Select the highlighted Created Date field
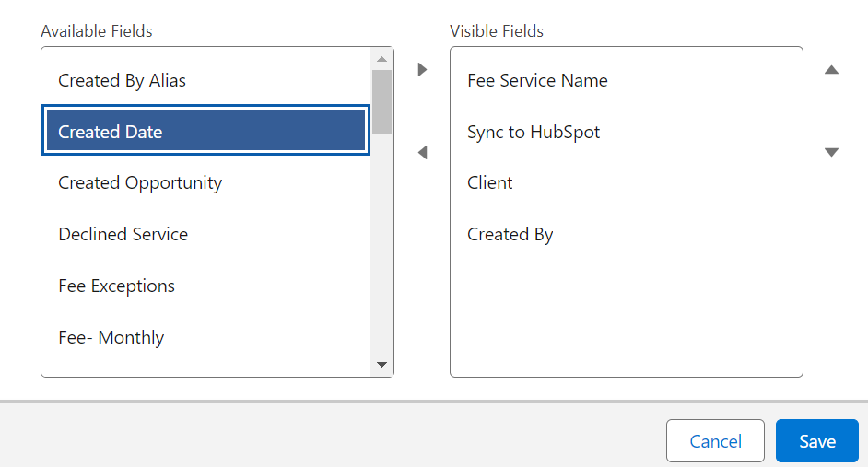The image size is (868, 467). click(205, 130)
